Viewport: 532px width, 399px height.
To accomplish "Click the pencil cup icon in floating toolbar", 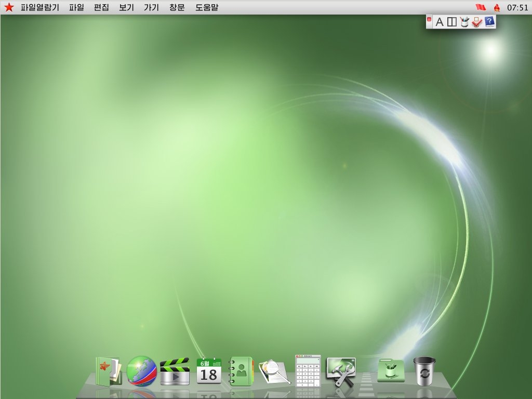I will pos(465,22).
